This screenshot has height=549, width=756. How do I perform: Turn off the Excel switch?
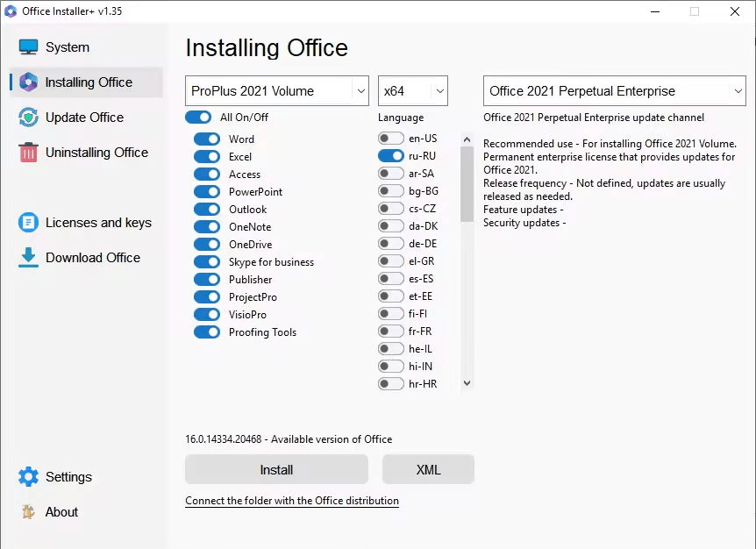click(x=207, y=157)
